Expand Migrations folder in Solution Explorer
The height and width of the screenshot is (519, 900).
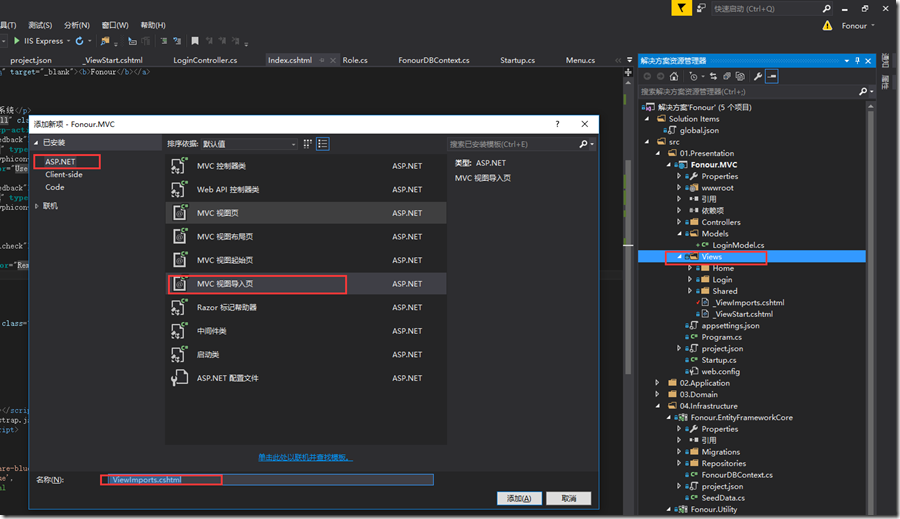(679, 452)
